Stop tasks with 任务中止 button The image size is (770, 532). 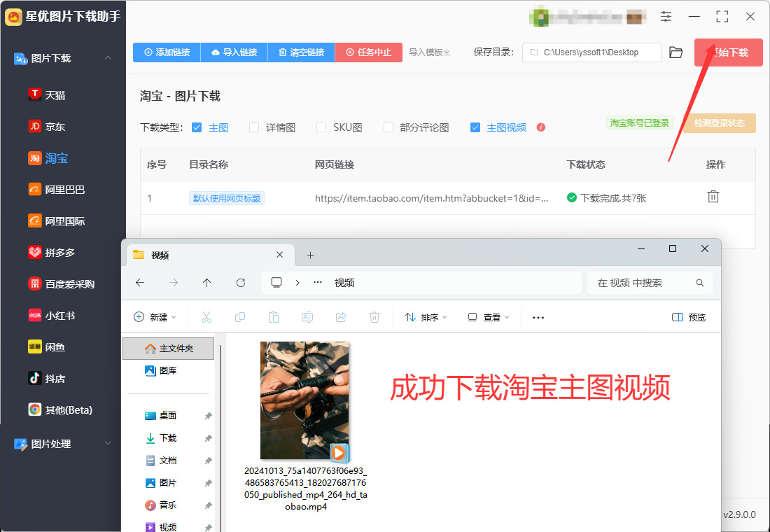(x=369, y=52)
